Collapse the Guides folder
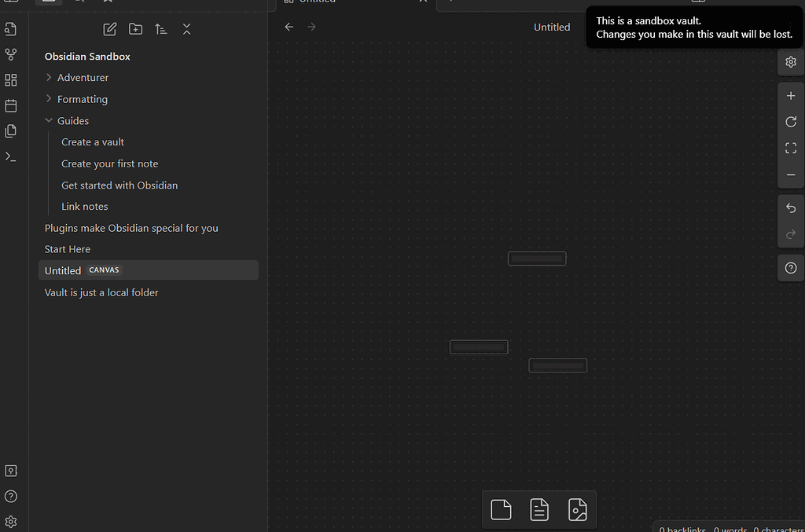 49,120
